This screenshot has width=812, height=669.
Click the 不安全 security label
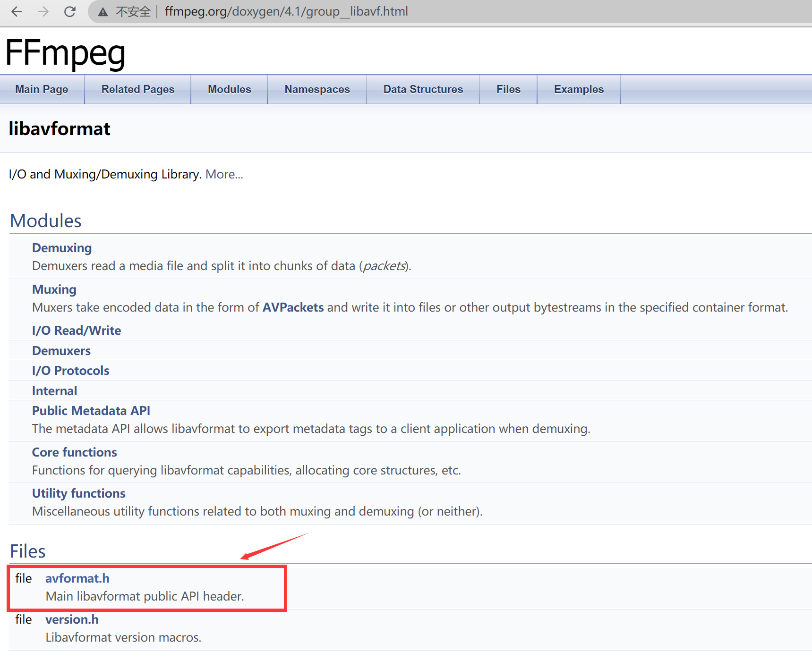[133, 12]
